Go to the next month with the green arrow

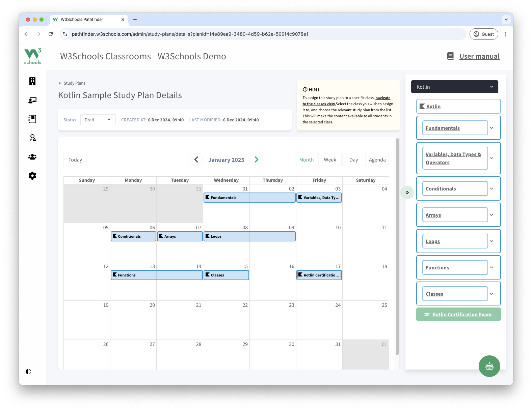click(x=257, y=159)
